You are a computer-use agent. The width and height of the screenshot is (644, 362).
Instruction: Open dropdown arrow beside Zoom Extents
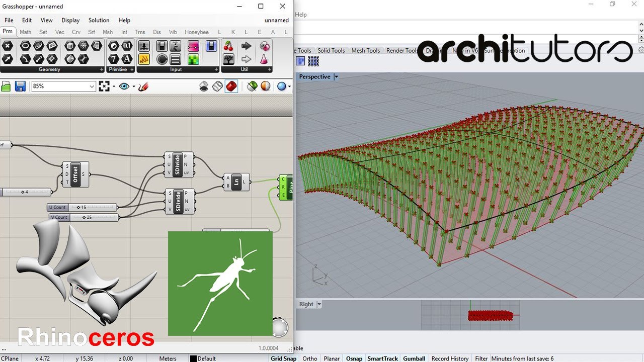(x=114, y=86)
